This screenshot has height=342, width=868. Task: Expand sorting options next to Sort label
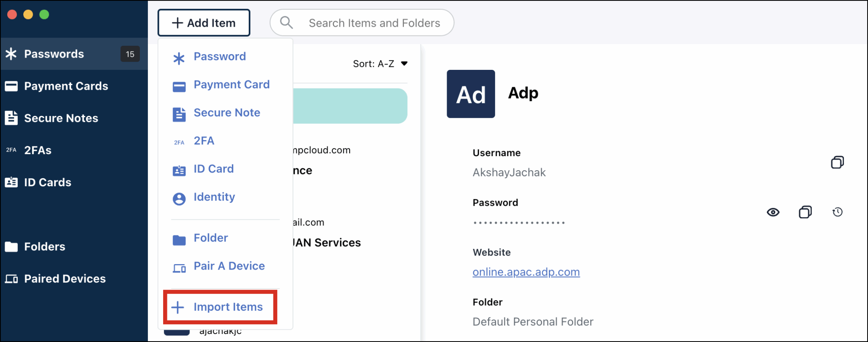pos(404,63)
